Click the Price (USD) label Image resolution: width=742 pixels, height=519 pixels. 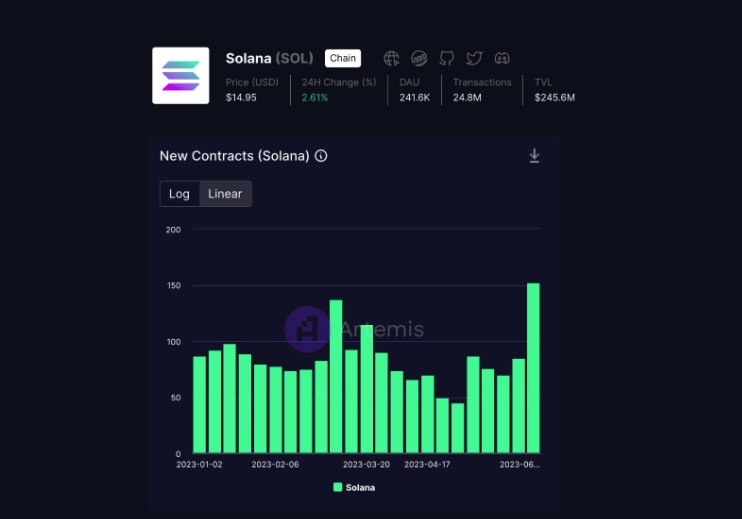pos(252,82)
